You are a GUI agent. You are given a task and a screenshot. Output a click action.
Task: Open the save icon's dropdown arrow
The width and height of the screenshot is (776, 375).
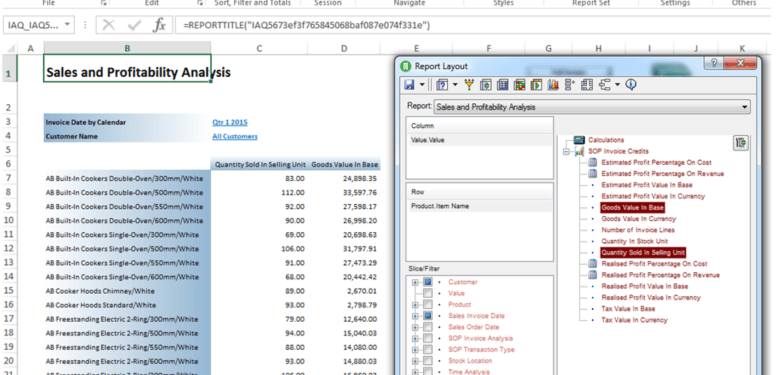tap(422, 85)
